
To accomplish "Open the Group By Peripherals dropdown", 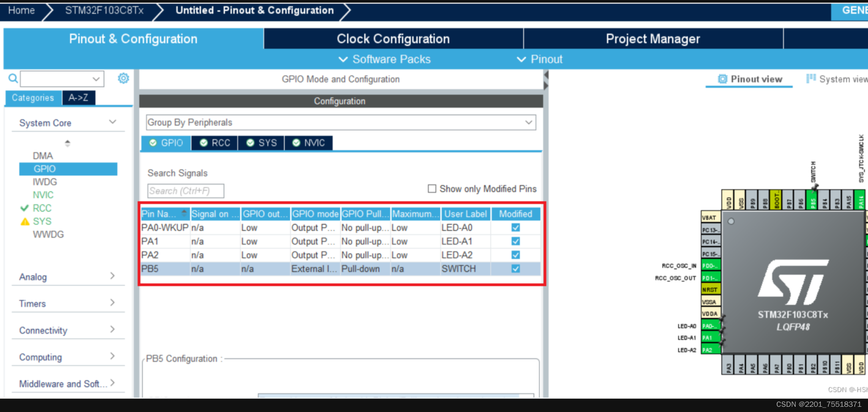I will [341, 122].
